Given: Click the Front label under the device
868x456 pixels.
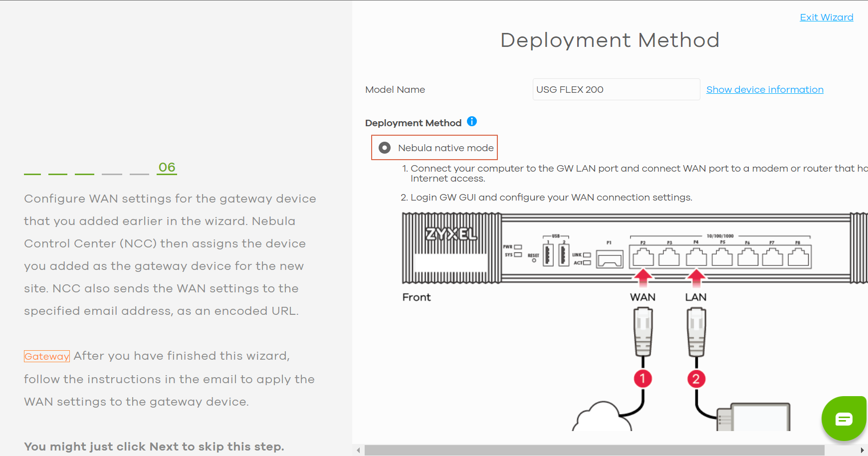Looking at the screenshot, I should [417, 297].
